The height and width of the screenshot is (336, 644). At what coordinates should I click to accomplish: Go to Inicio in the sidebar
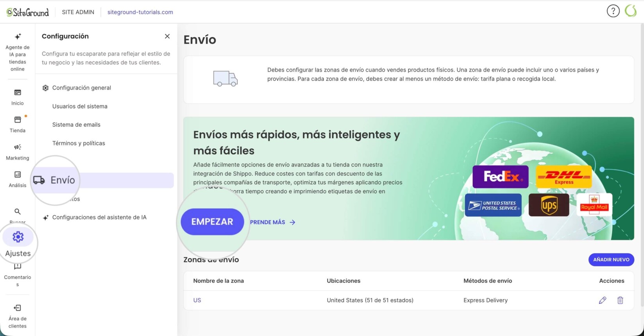click(18, 97)
